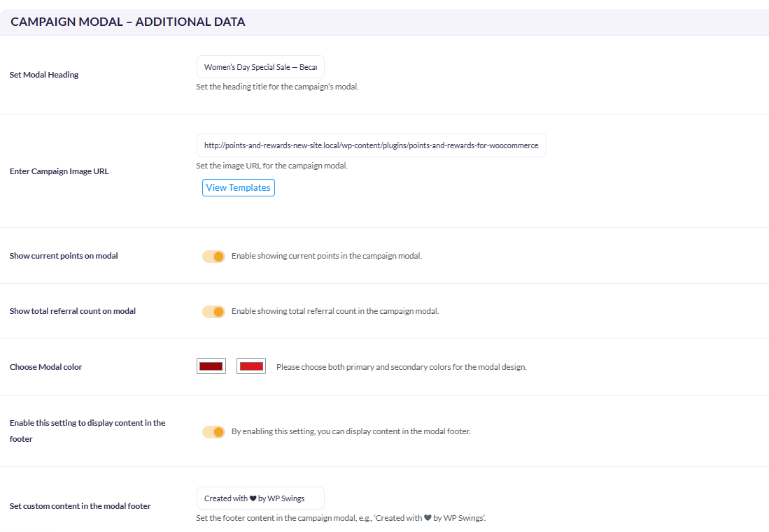Select the 'Set Modal Heading' label
Screen dimensions: 769x532
click(44, 75)
